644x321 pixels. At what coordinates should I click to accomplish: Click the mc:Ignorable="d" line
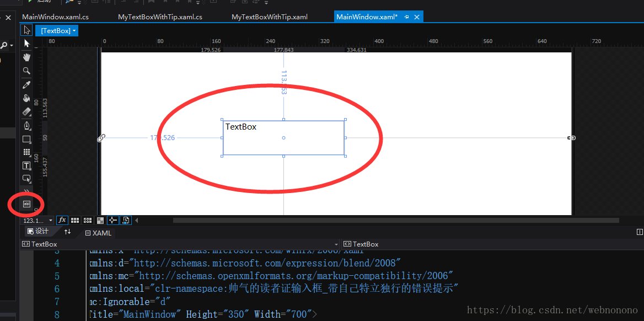click(130, 301)
